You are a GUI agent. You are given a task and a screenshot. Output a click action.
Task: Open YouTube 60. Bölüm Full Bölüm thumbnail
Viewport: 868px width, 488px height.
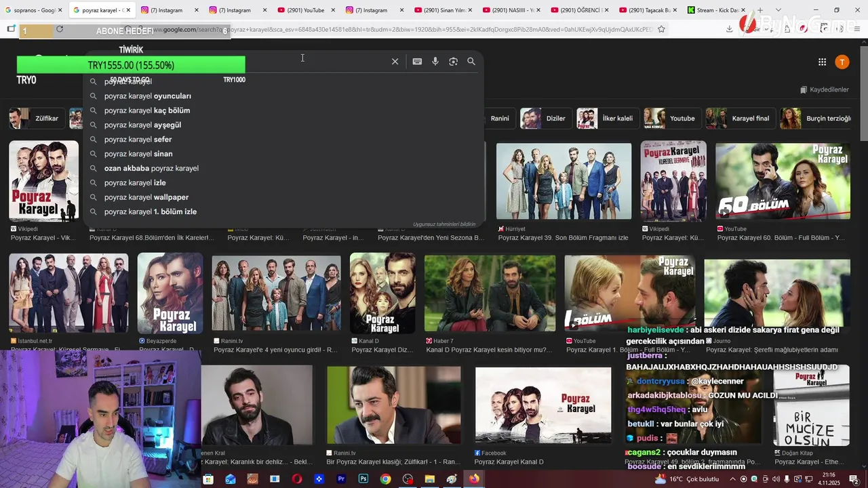point(783,181)
